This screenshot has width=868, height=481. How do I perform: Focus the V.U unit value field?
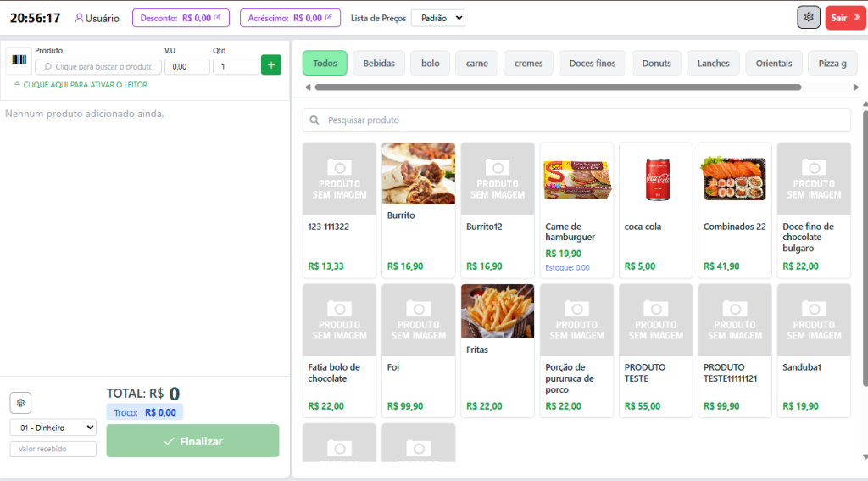click(x=187, y=66)
